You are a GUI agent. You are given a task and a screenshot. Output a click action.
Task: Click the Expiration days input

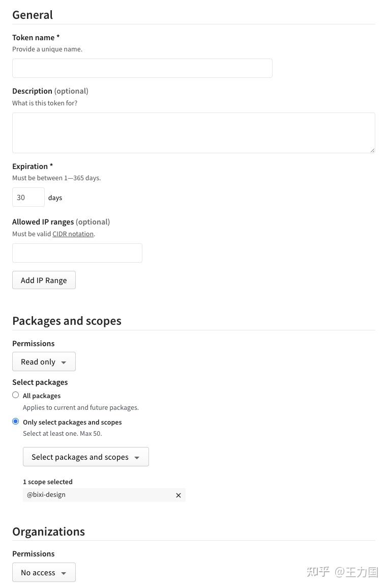click(28, 198)
